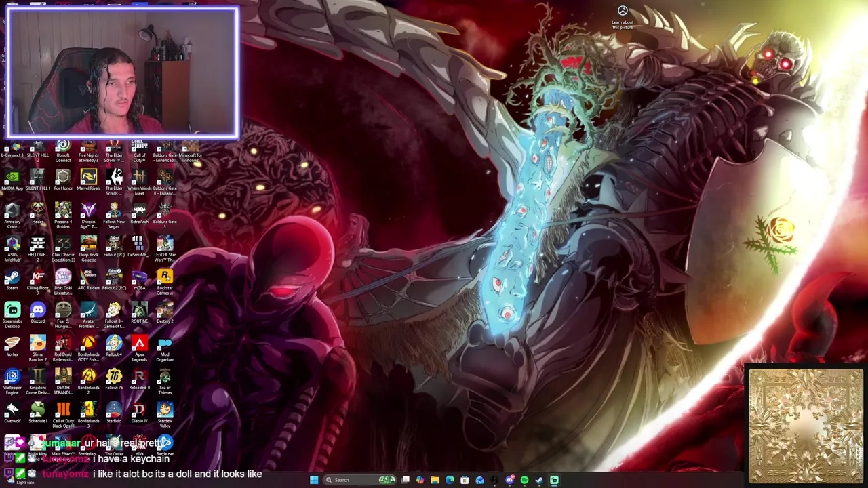Image resolution: width=868 pixels, height=488 pixels.
Task: Launch DEATH STRANDING shortcut
Action: click(x=63, y=382)
